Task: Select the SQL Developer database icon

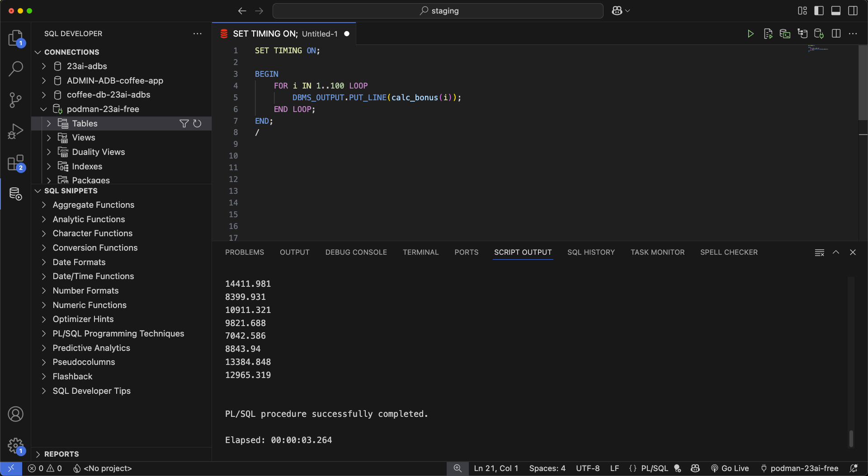Action: click(16, 194)
